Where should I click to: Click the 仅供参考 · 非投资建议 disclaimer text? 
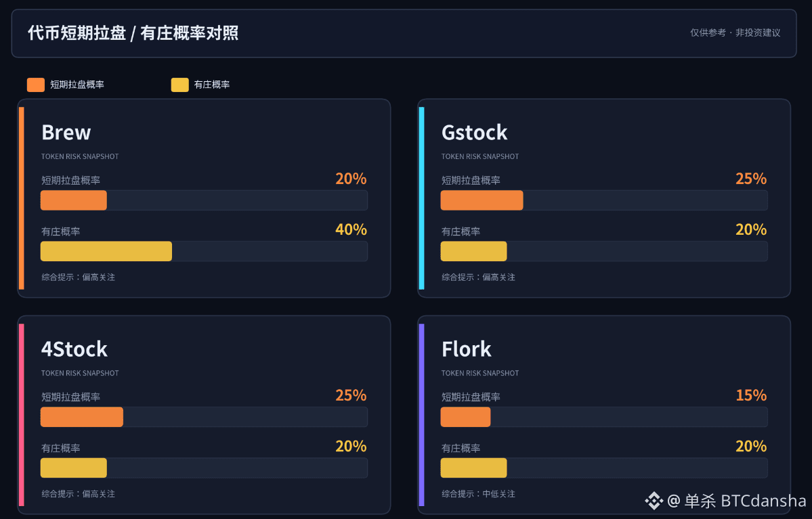point(735,32)
